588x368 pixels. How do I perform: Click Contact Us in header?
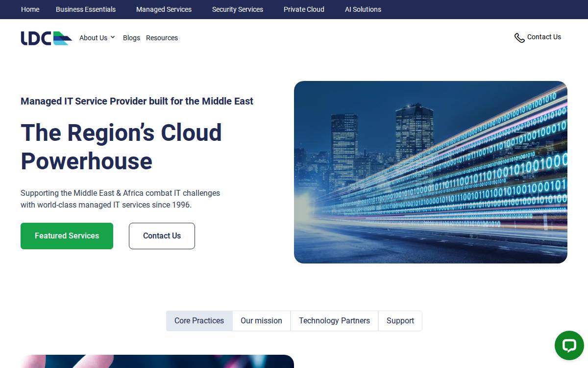[x=544, y=37]
